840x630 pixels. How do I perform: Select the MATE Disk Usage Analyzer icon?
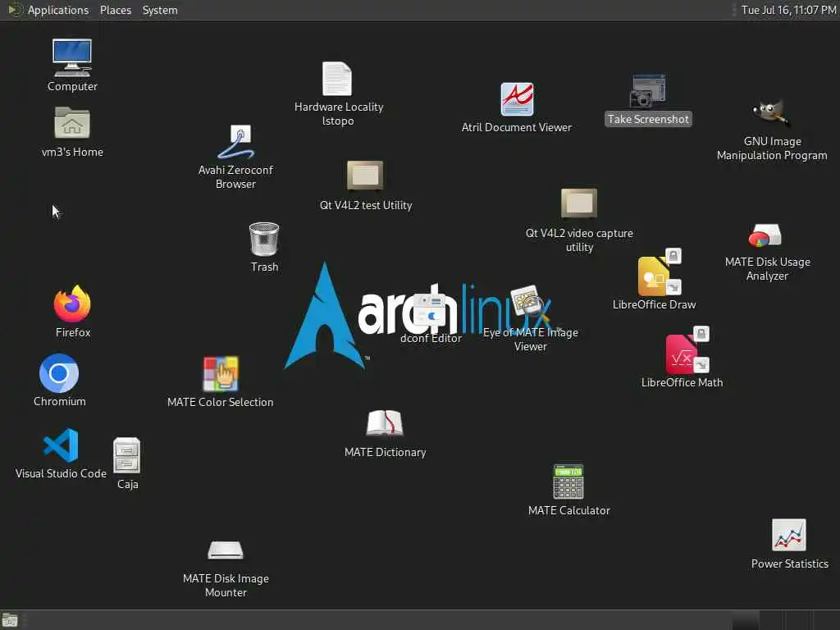pyautogui.click(x=765, y=235)
